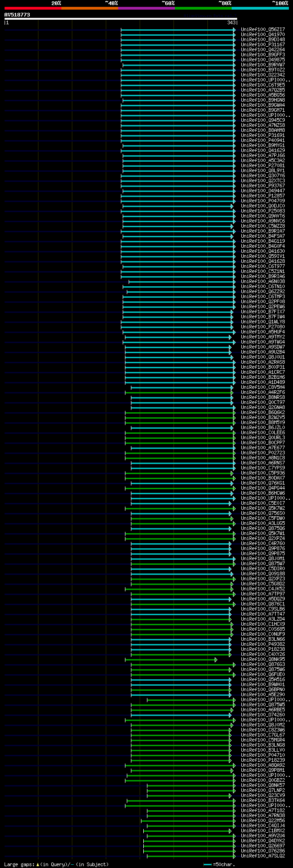This screenshot has width=293, height=868.
Task: Click the hit label UniRef100_Q41970
Action: pos(263,34)
